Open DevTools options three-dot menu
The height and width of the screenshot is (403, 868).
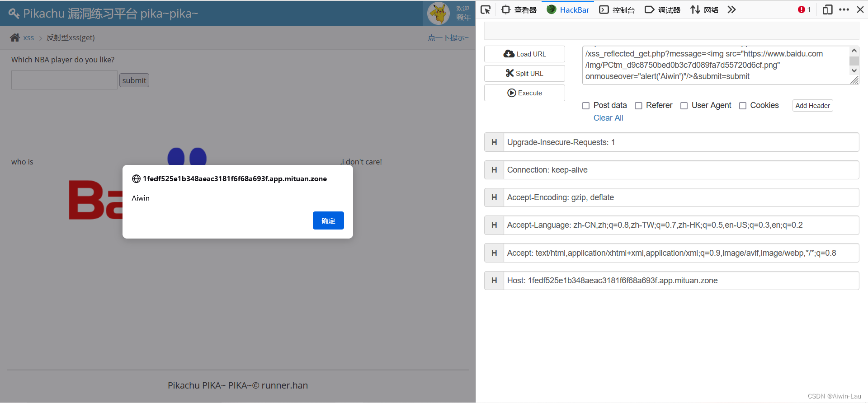(844, 9)
